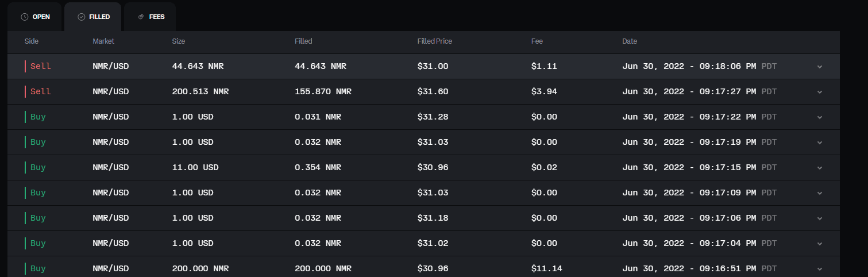
Task: Expand the Buy order at 09:17:22 PM
Action: 820,117
